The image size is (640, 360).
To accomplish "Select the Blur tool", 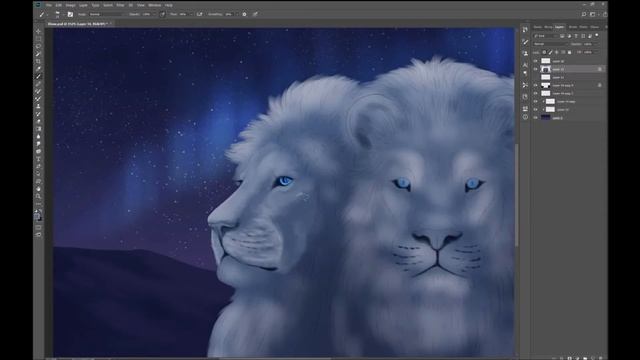I will pyautogui.click(x=38, y=136).
